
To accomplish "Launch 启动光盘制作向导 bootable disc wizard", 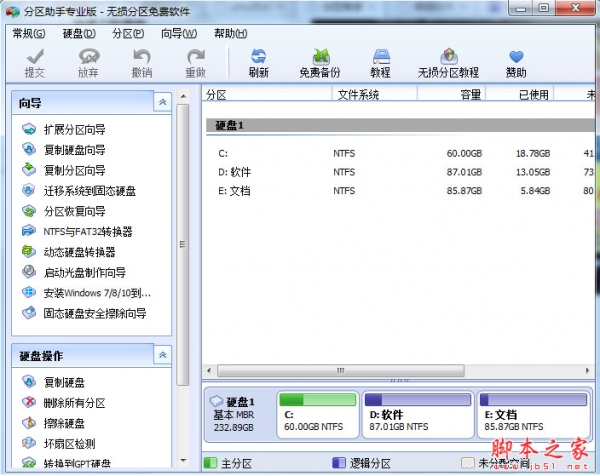I will [73, 272].
